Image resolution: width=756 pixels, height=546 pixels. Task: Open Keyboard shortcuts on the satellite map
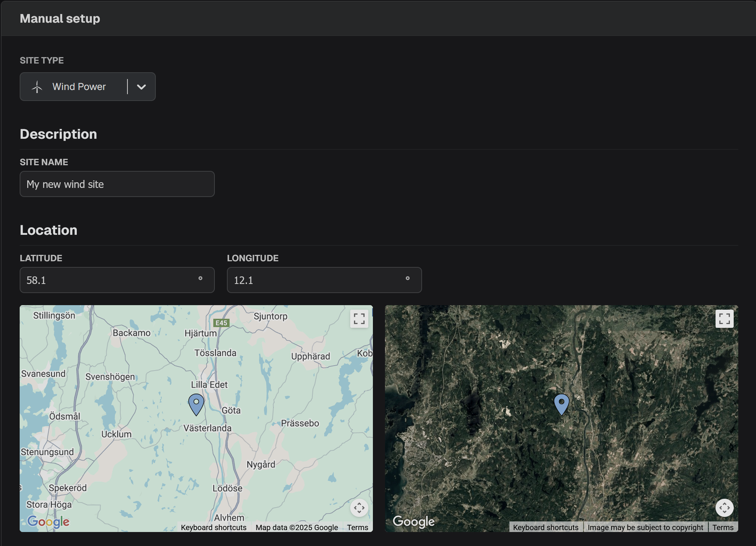click(x=546, y=527)
